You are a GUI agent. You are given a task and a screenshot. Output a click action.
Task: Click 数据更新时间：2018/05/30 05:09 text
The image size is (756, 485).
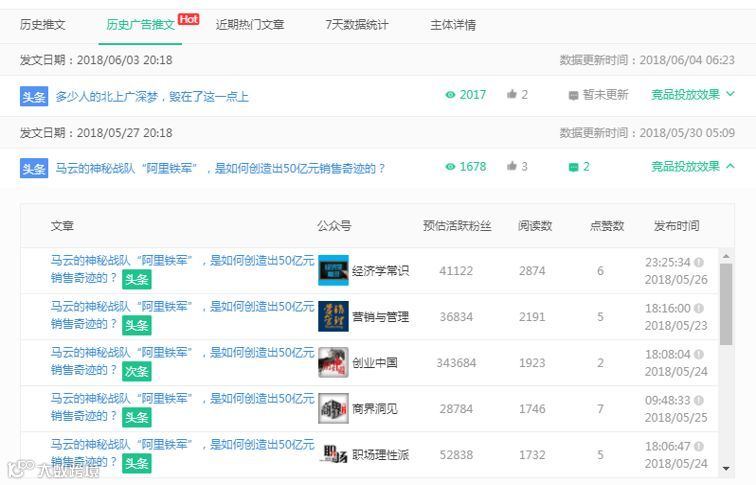point(647,133)
